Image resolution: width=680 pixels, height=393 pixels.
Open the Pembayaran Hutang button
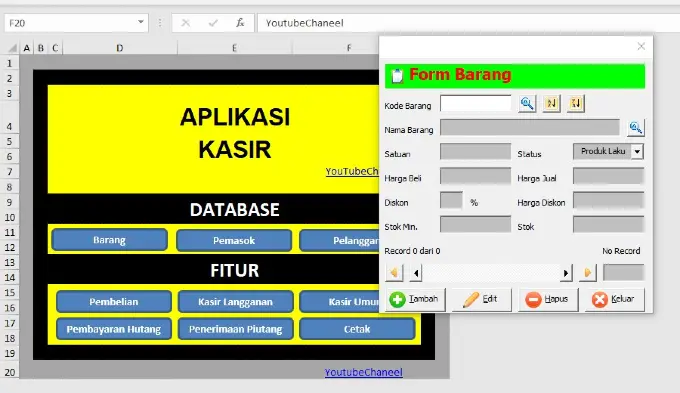[x=114, y=329]
